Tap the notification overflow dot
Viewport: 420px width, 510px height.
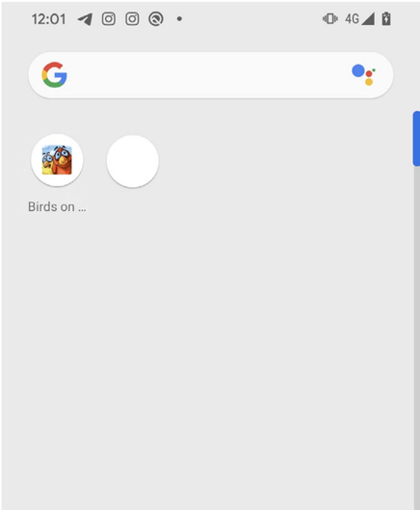tap(179, 19)
